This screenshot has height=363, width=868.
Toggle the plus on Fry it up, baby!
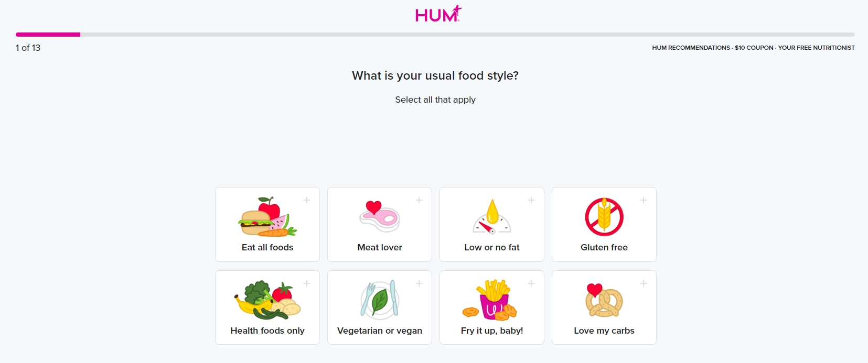click(531, 283)
